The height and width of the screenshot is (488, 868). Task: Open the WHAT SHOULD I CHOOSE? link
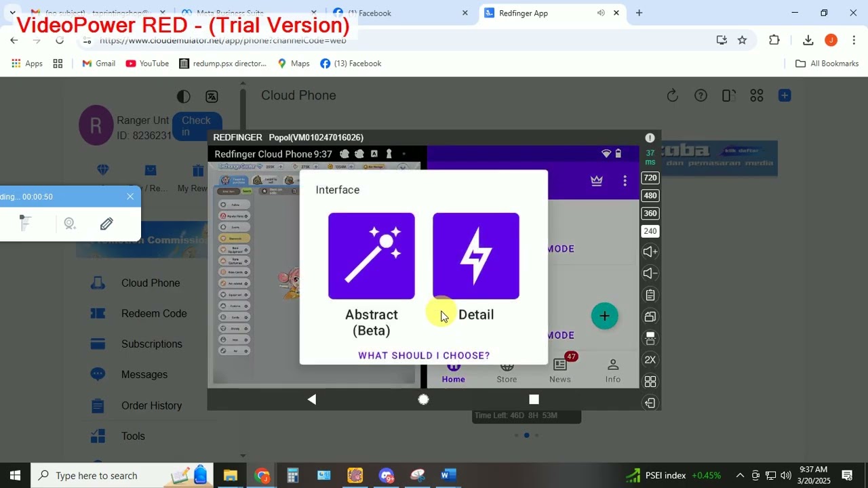[424, 355]
